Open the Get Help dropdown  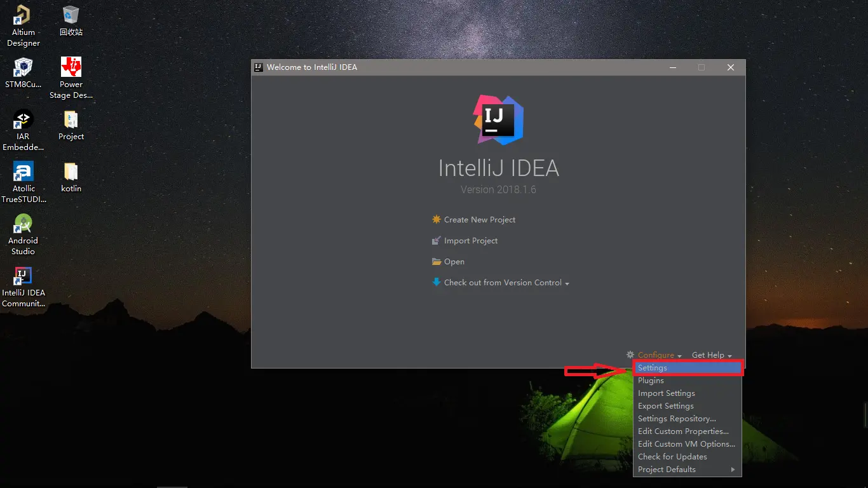[712, 355]
